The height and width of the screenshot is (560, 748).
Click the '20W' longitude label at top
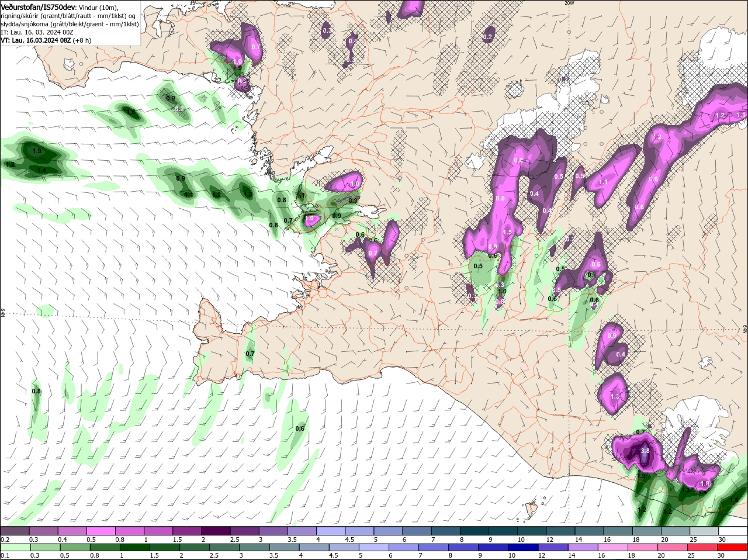click(569, 3)
